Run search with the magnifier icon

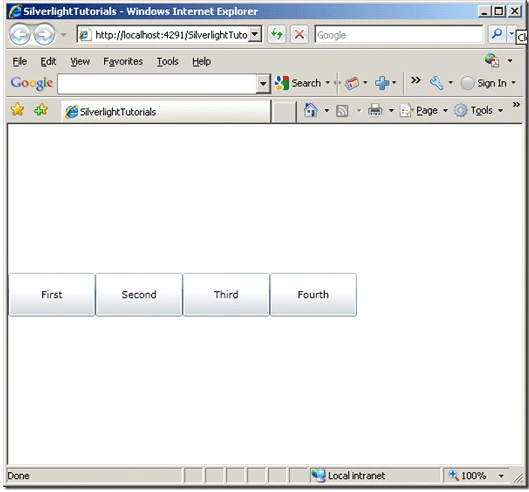pos(497,34)
